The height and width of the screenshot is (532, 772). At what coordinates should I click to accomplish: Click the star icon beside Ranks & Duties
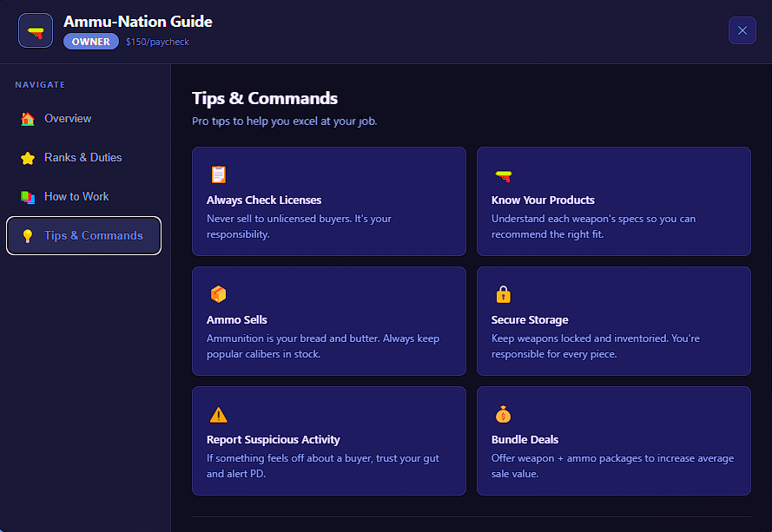click(28, 158)
